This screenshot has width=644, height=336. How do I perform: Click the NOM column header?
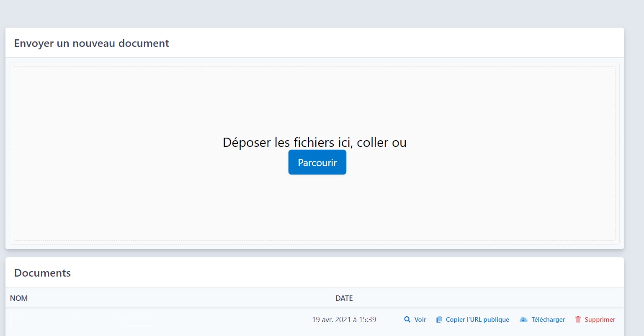tap(19, 298)
